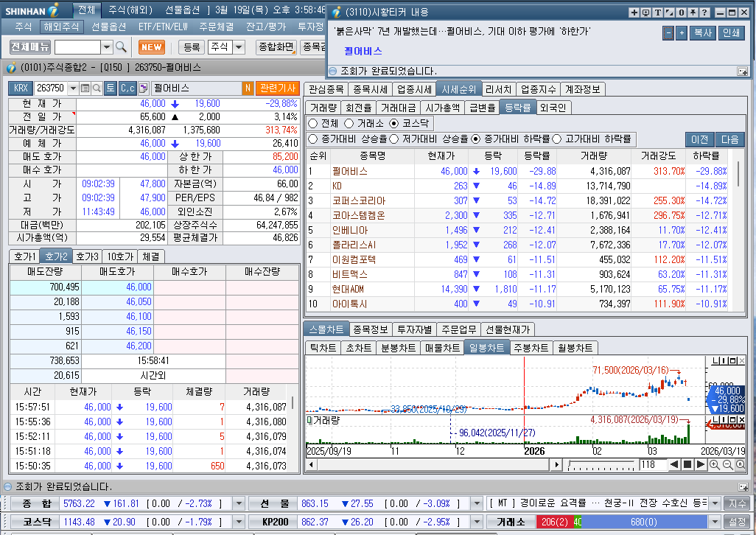Close the price chart pane with X icon

(x=742, y=360)
